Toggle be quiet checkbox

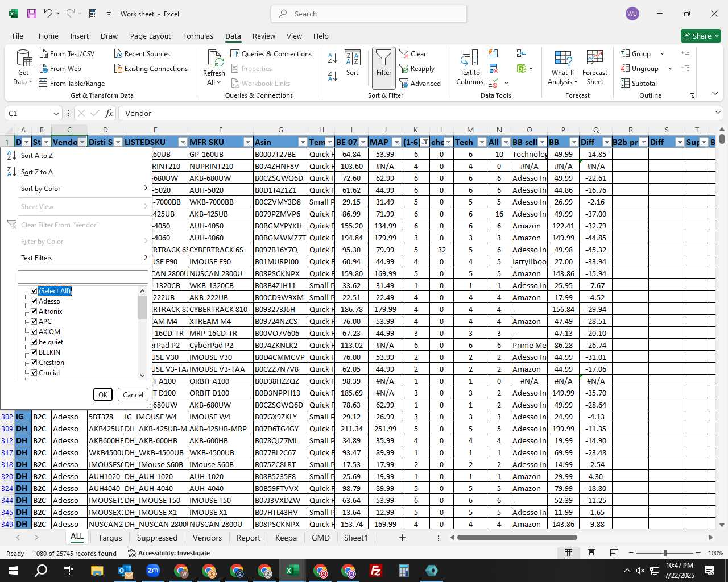pos(34,342)
